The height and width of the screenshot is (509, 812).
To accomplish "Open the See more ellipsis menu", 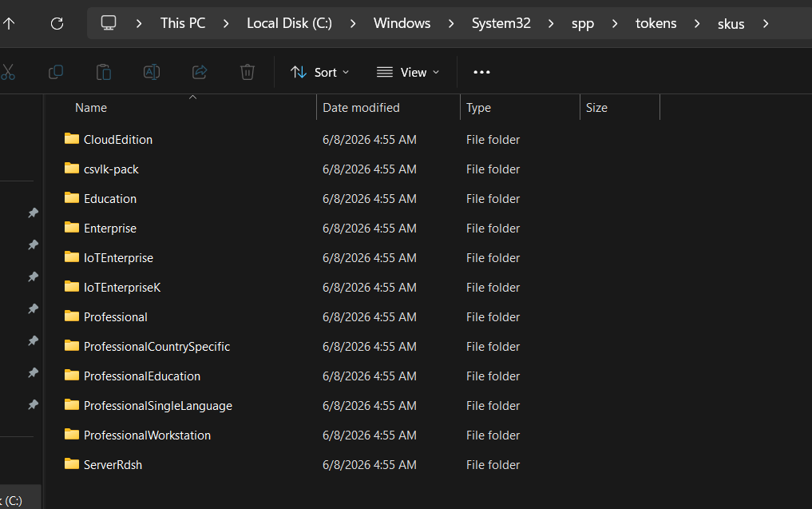I will 481,72.
